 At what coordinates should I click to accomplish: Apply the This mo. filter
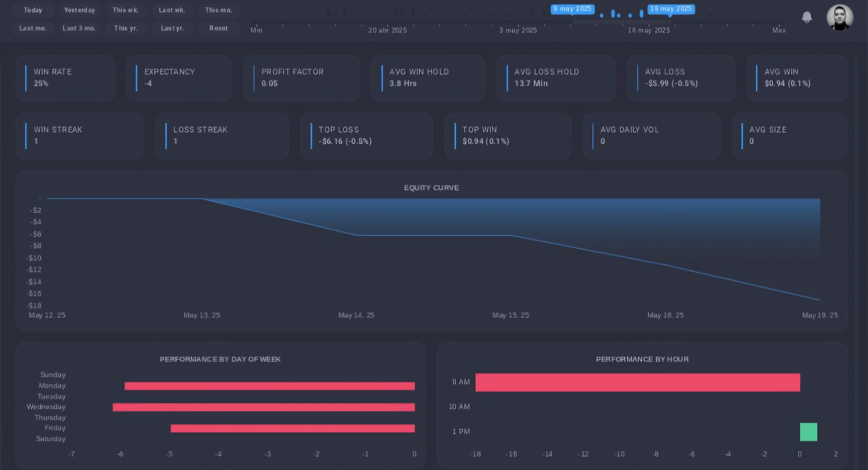[218, 10]
